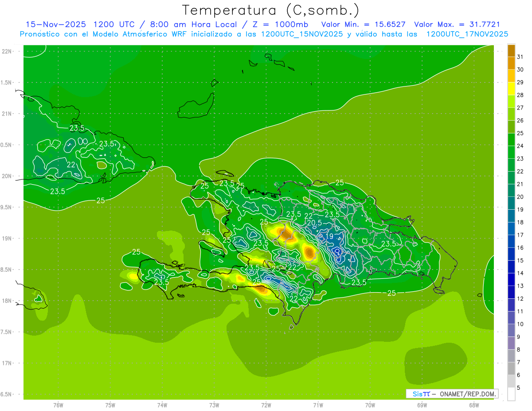Click the yellow legend swatch between 28 and 29
The width and height of the screenshot is (532, 411).
tap(511, 89)
